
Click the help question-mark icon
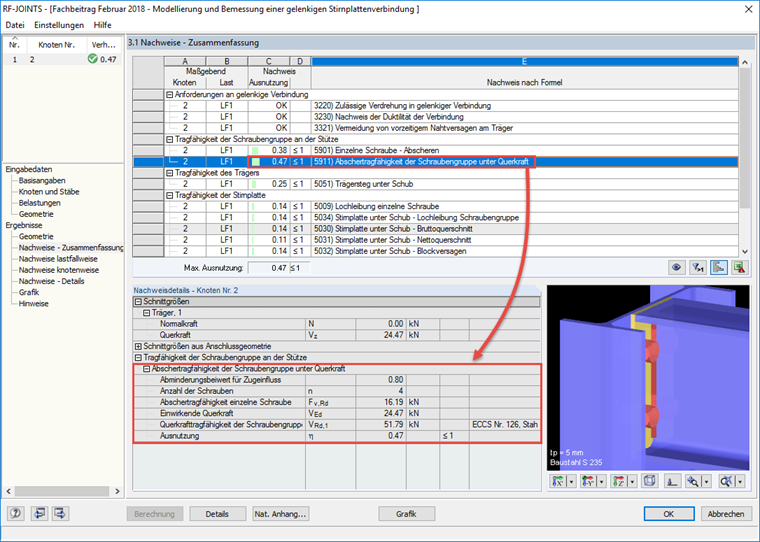[x=16, y=513]
